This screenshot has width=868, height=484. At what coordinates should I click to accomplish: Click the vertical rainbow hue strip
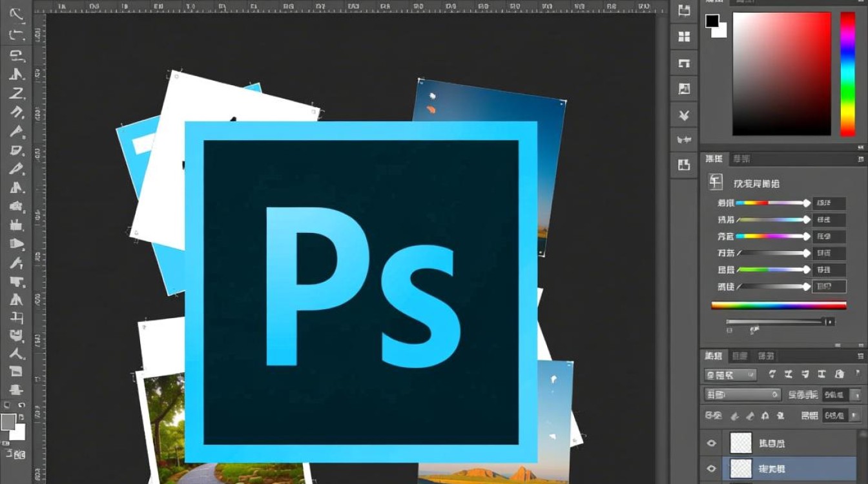point(847,74)
